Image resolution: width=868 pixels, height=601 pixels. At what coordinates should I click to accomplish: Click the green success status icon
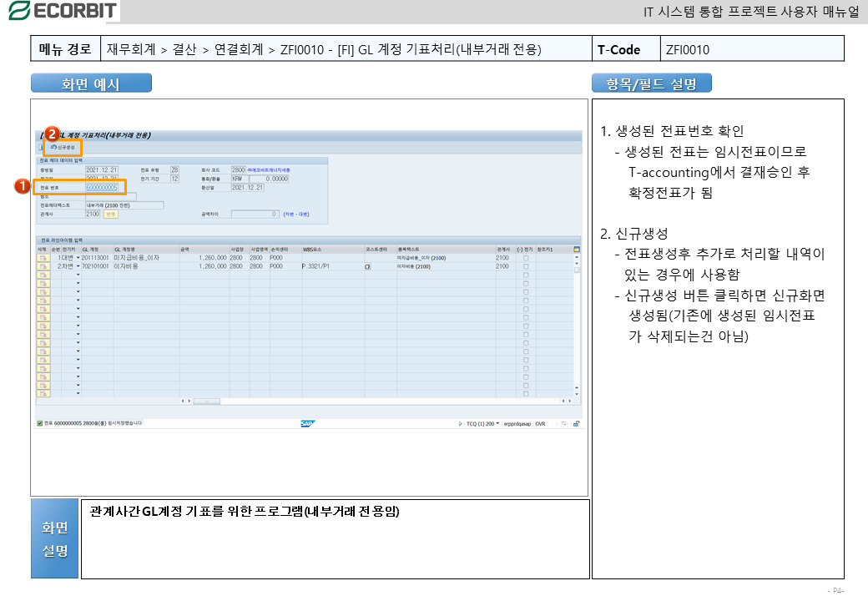[x=40, y=423]
